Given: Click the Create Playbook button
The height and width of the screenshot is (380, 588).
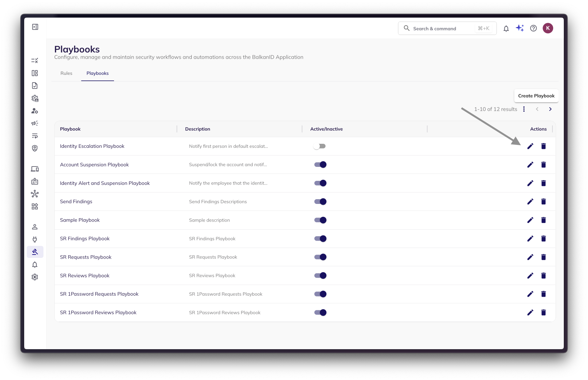Looking at the screenshot, I should (536, 96).
